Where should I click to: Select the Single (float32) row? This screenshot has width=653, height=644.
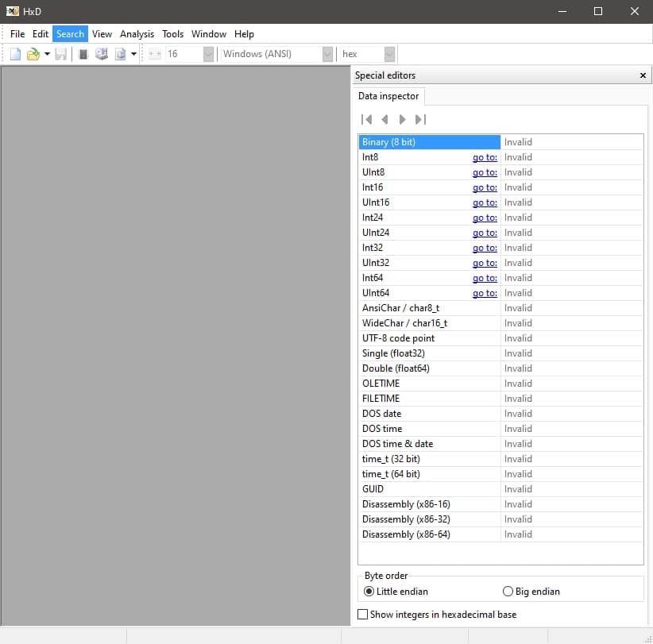(500, 353)
